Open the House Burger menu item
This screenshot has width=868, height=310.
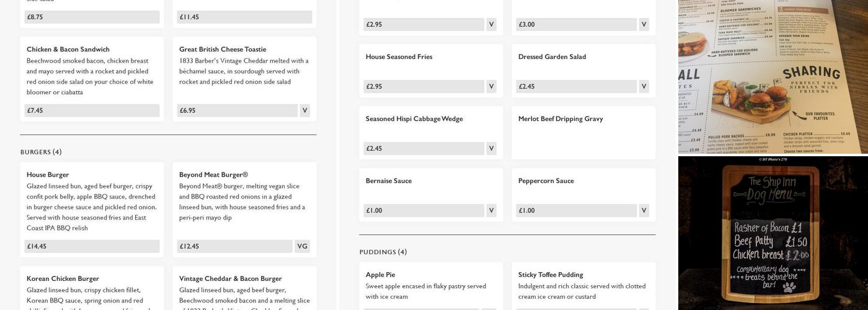48,175
